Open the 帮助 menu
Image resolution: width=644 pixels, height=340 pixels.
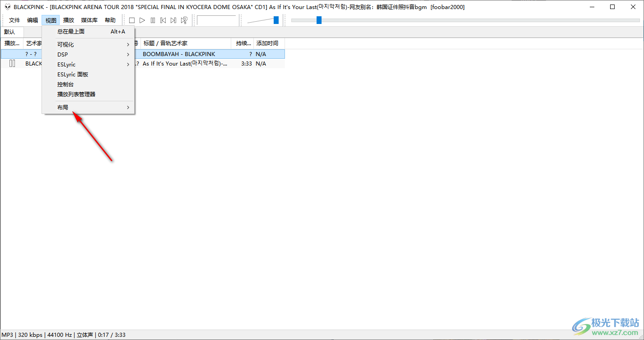[x=110, y=20]
